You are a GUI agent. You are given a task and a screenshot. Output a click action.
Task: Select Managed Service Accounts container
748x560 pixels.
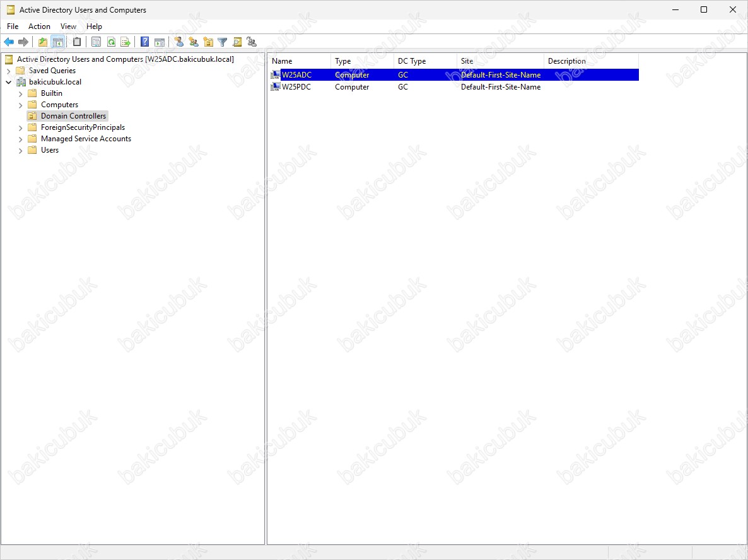(x=86, y=139)
